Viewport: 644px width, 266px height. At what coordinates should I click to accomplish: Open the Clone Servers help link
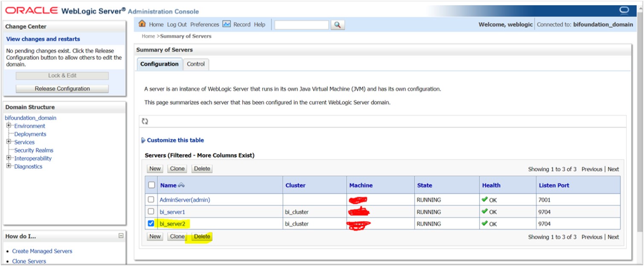(x=29, y=261)
